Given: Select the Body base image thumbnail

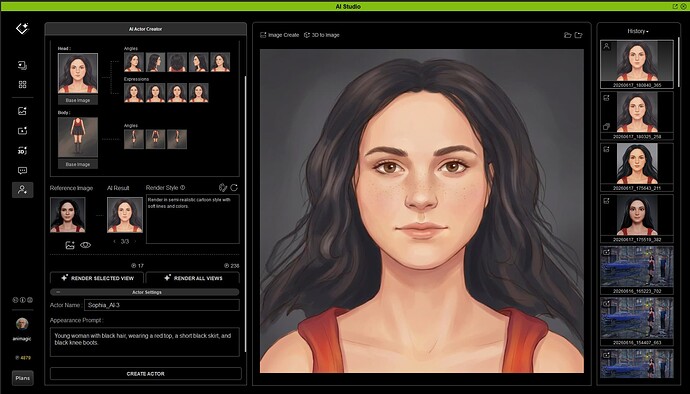Looking at the screenshot, I should click(78, 137).
